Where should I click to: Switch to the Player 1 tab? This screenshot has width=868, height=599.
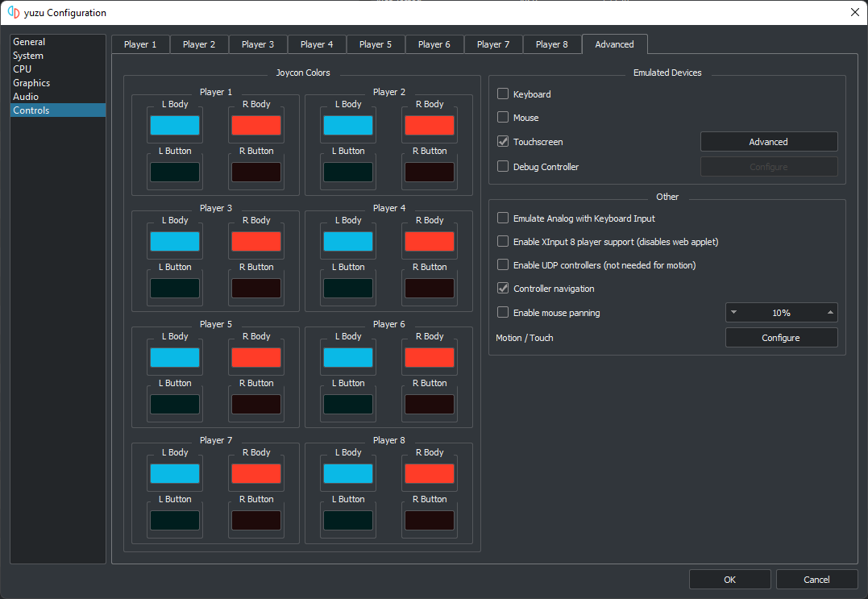pos(140,44)
